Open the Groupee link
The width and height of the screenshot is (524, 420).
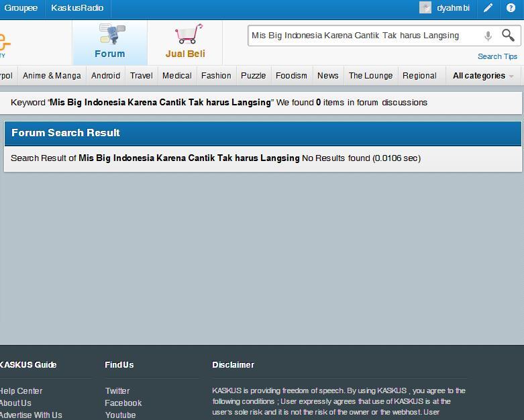(x=21, y=7)
